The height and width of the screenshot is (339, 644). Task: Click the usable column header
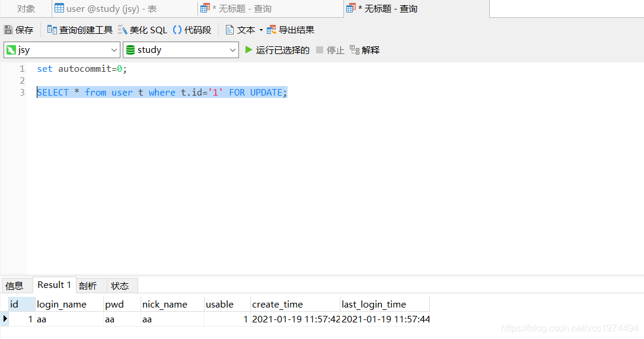[x=227, y=305]
